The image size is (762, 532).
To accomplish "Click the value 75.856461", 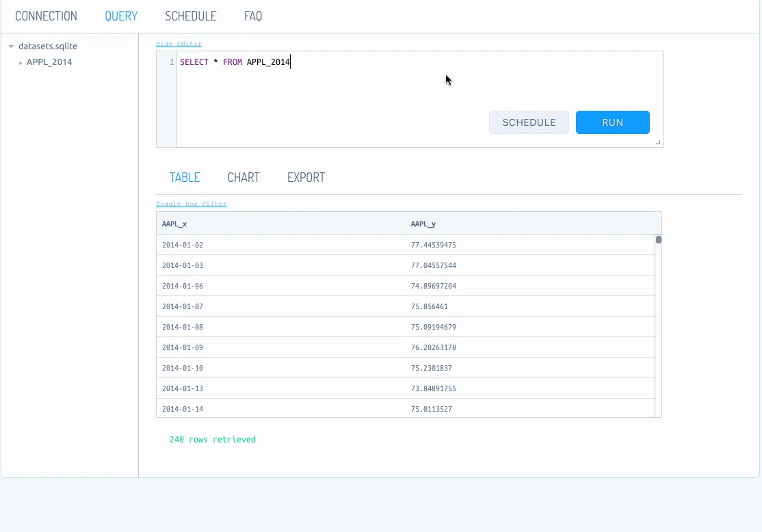I will (430, 306).
